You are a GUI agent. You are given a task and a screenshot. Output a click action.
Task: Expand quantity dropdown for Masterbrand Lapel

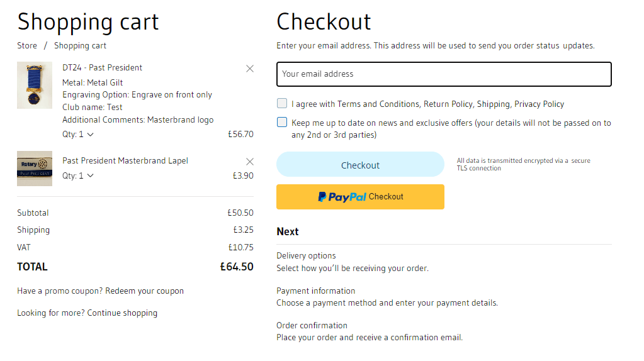tap(78, 175)
